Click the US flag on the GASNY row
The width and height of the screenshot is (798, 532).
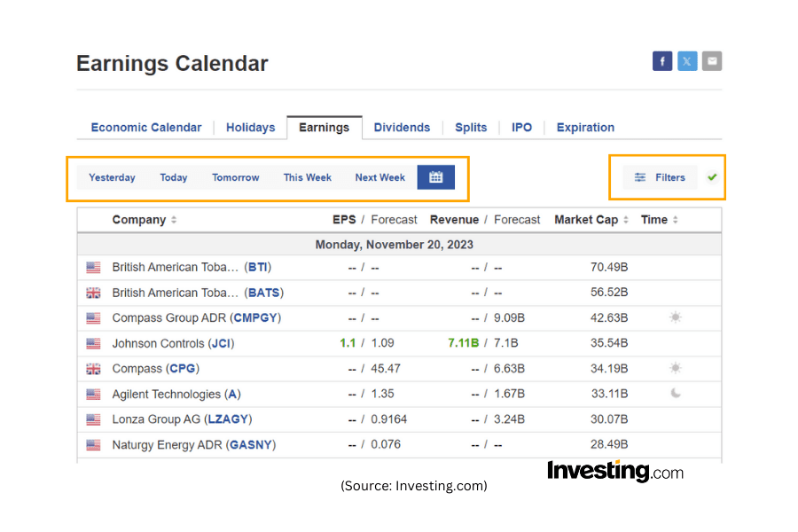tap(93, 445)
